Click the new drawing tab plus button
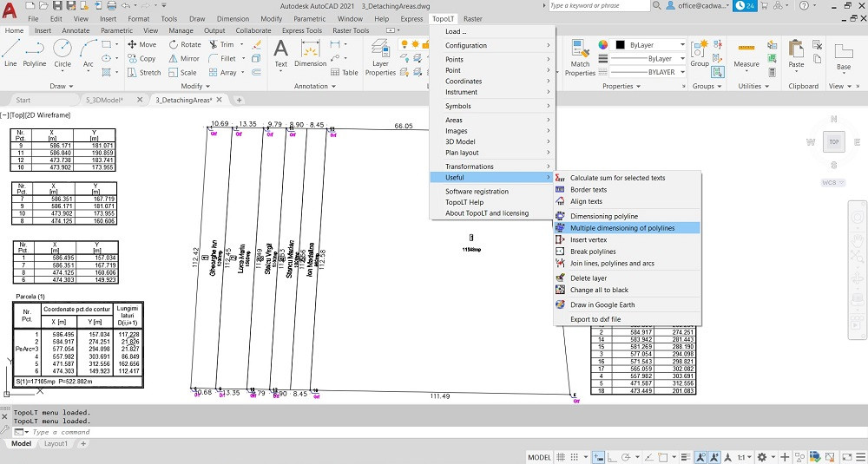Image resolution: width=868 pixels, height=464 pixels. [x=240, y=100]
